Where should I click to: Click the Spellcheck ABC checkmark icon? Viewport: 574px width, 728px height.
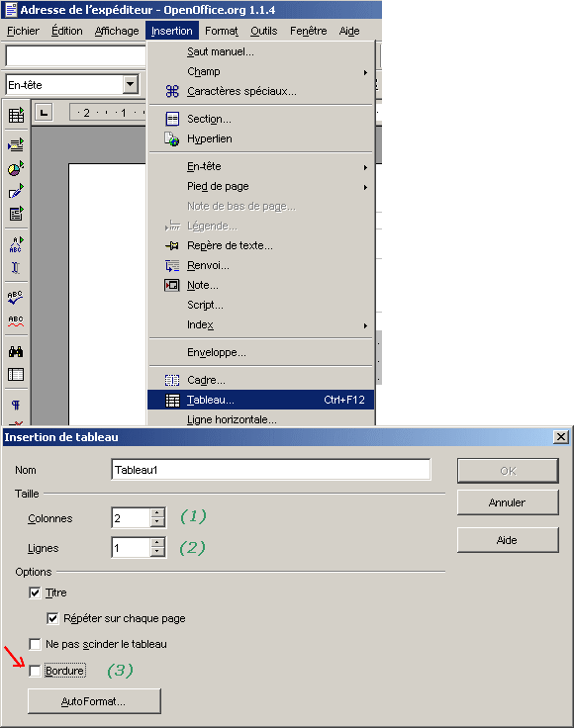coord(16,297)
